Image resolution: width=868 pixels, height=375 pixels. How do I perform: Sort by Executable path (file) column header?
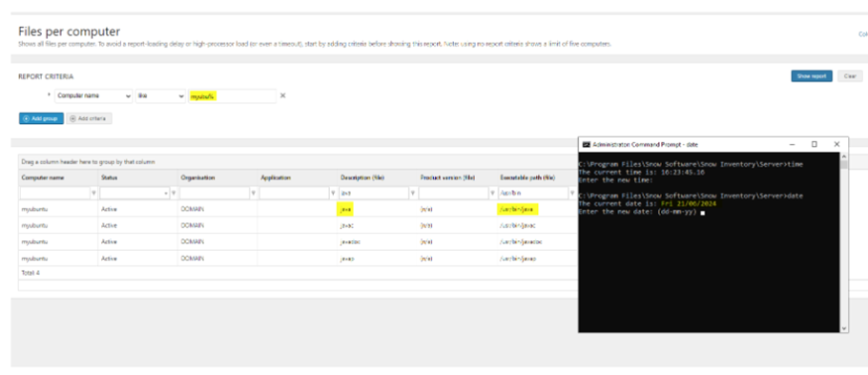pos(527,177)
